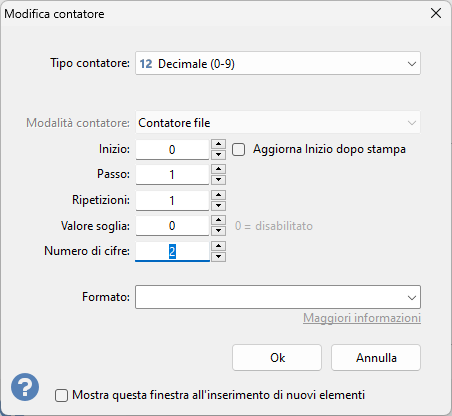
Task: Check Mostra questa finestra all'inserimento option
Action: pos(61,396)
